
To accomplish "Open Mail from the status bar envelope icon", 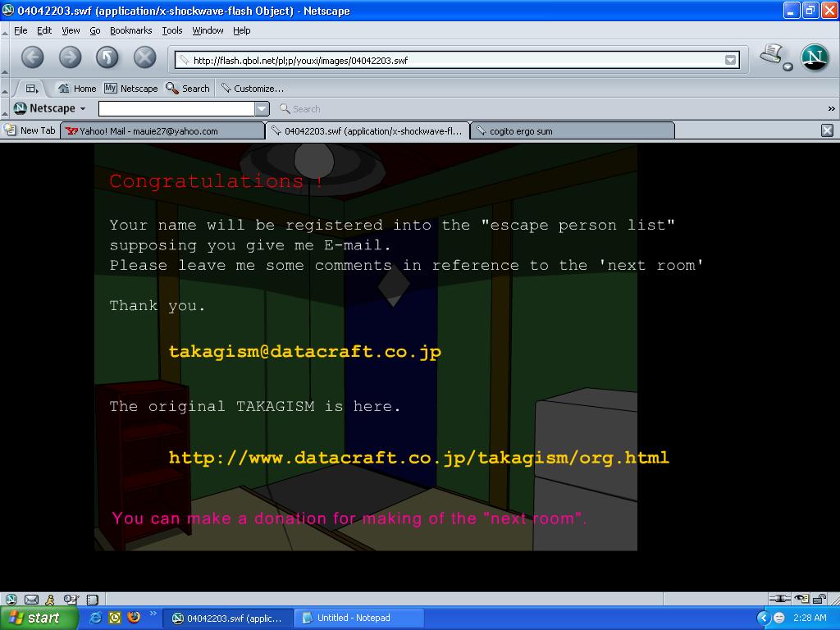I will pos(32,599).
